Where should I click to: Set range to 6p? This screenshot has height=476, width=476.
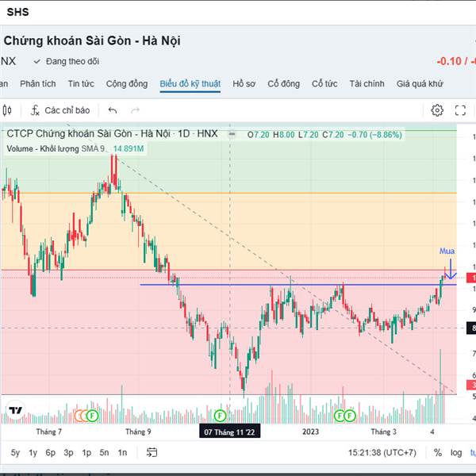(51, 453)
